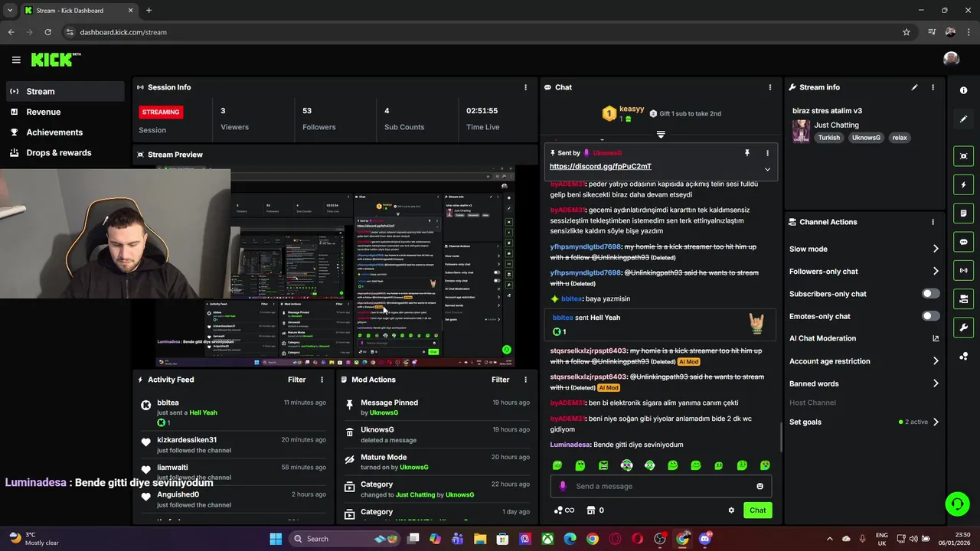The width and height of the screenshot is (980, 551).
Task: Toggle Subscribers-only chat switch
Action: click(x=931, y=294)
